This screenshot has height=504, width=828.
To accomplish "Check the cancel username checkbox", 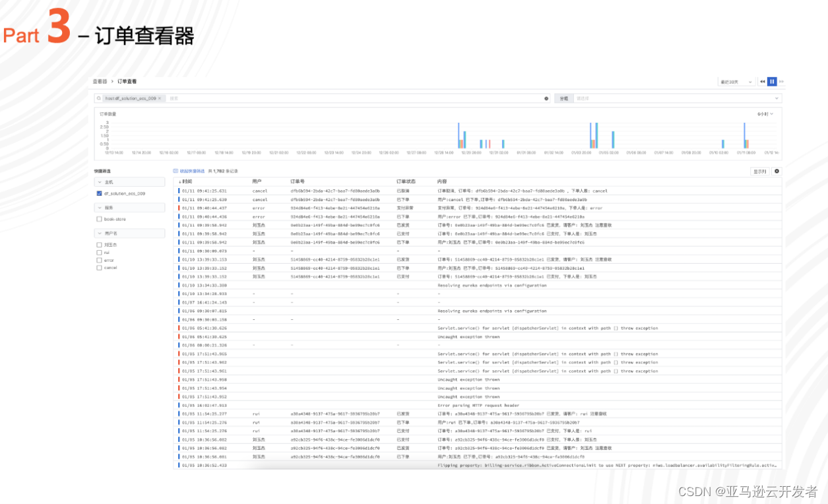I will pos(99,267).
